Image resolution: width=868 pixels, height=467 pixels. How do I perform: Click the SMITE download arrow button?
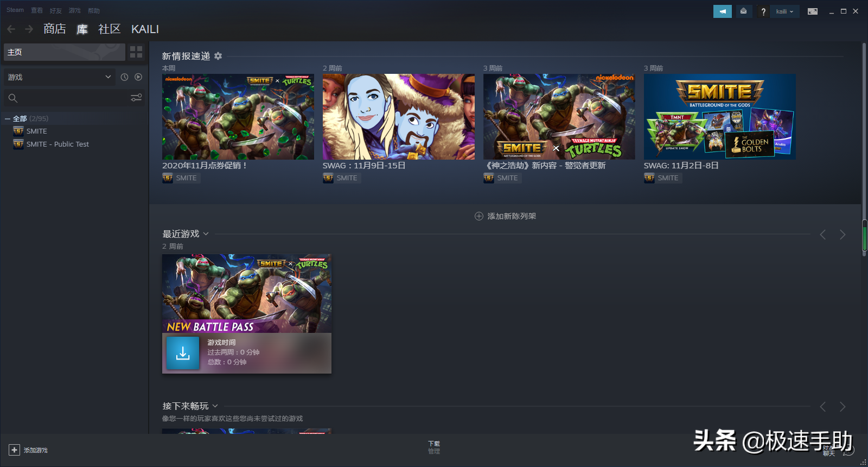point(183,353)
